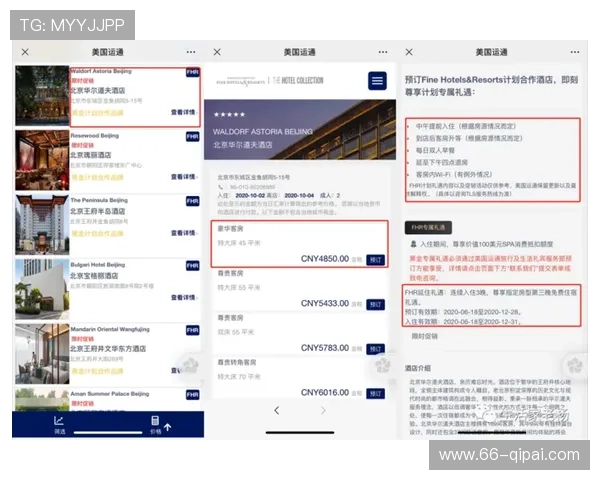Image resolution: width=600 pixels, height=480 pixels.
Task: Open the Bulgari Hotel Beijing thumbnail photo
Action: pos(42,289)
